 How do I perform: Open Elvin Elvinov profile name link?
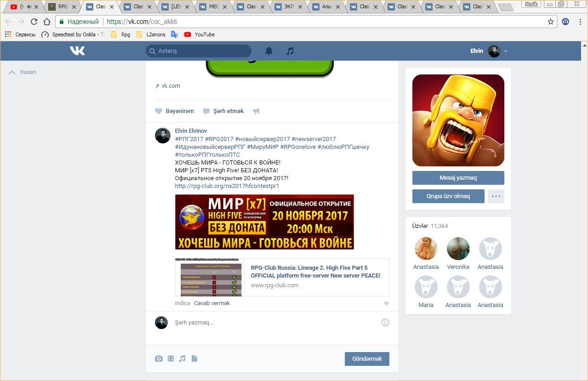(191, 131)
